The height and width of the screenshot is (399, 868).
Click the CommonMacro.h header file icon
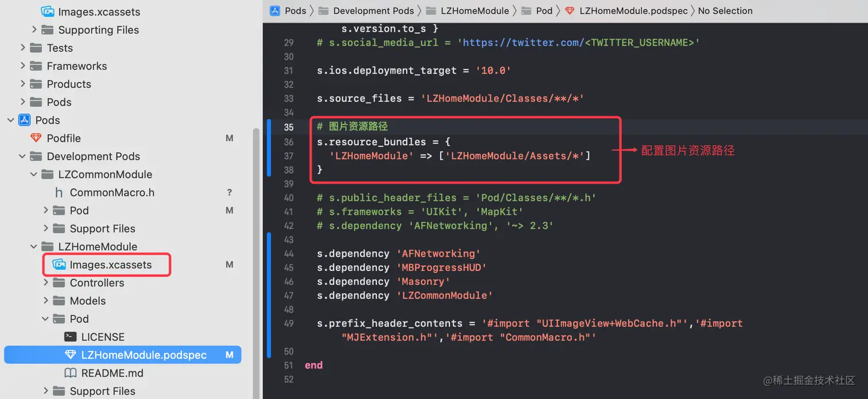59,192
